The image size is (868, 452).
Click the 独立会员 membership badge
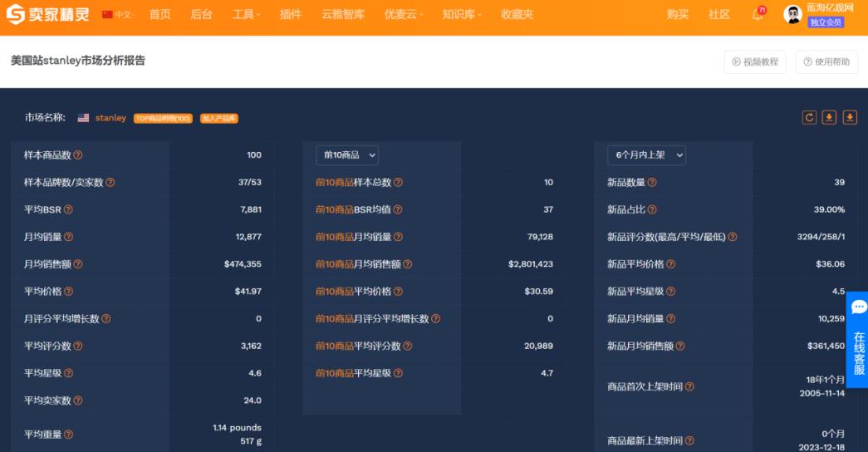826,22
